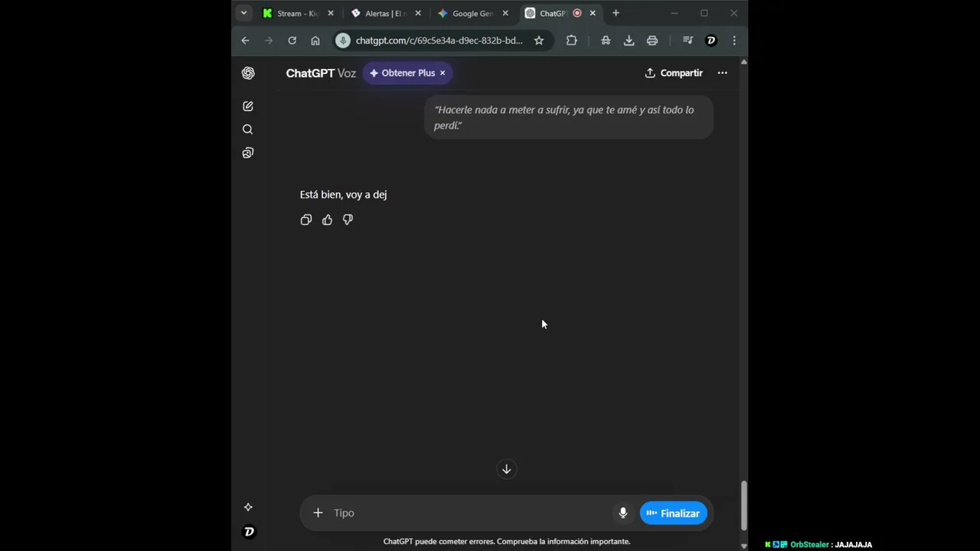980x551 pixels.
Task: Give thumbs up to the response
Action: point(327,220)
